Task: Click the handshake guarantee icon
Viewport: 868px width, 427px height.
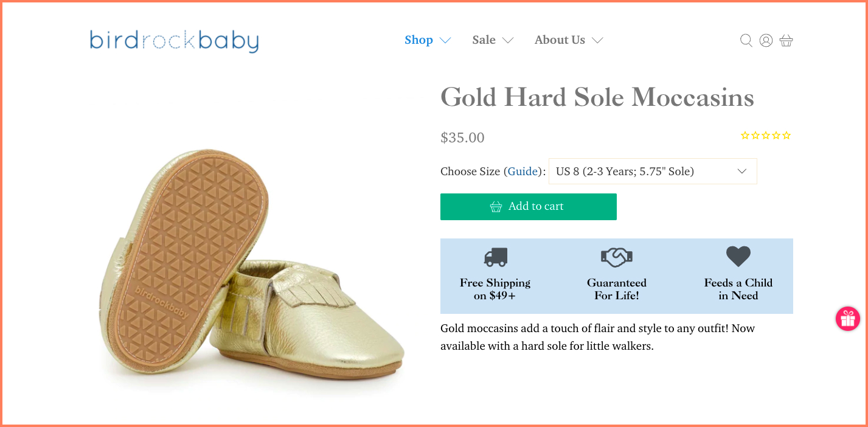Action: [616, 257]
